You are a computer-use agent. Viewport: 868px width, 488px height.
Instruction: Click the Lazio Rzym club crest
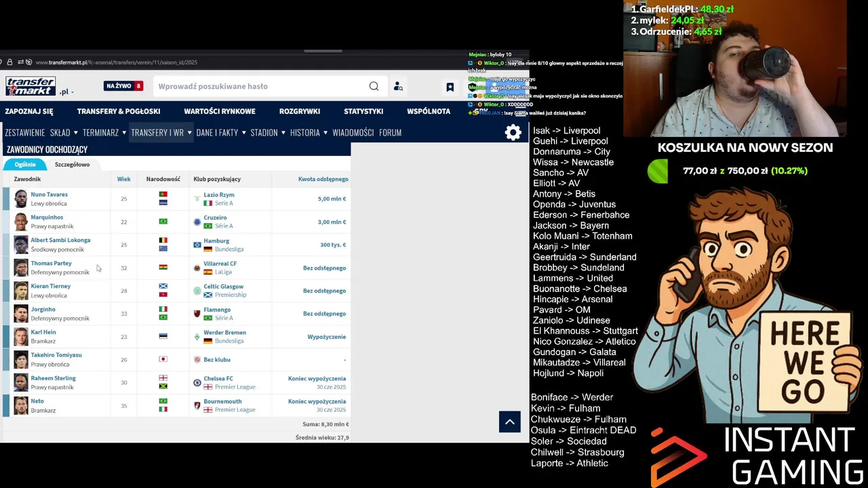[x=197, y=199]
